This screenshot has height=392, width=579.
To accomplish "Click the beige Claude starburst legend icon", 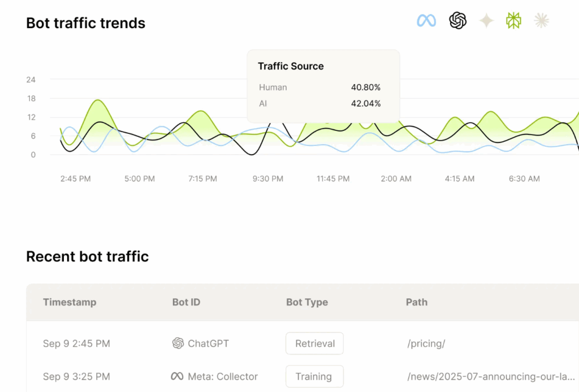I will (x=541, y=20).
